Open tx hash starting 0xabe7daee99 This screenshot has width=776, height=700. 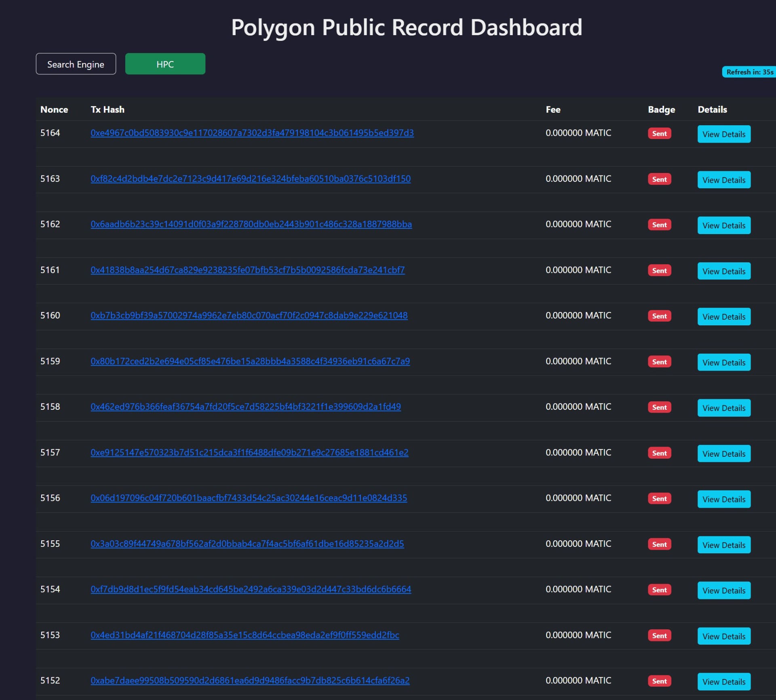[250, 681]
